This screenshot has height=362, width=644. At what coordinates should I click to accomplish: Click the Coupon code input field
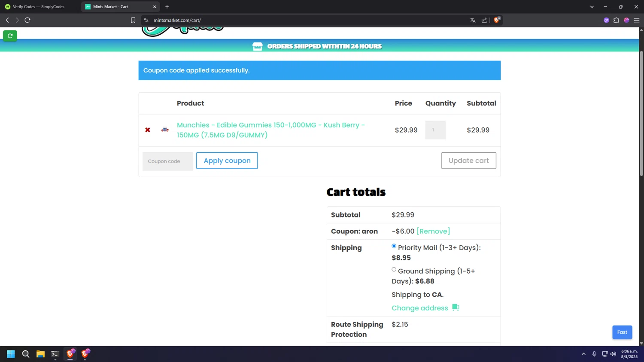[x=167, y=161]
